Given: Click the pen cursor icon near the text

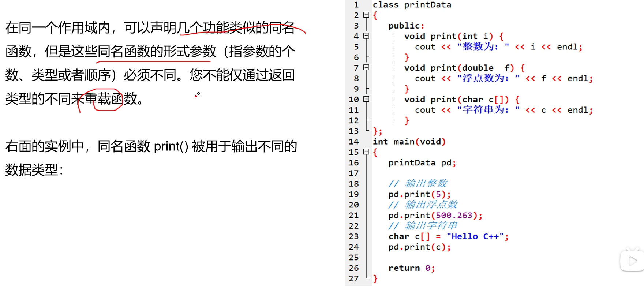Looking at the screenshot, I should coord(197,94).
